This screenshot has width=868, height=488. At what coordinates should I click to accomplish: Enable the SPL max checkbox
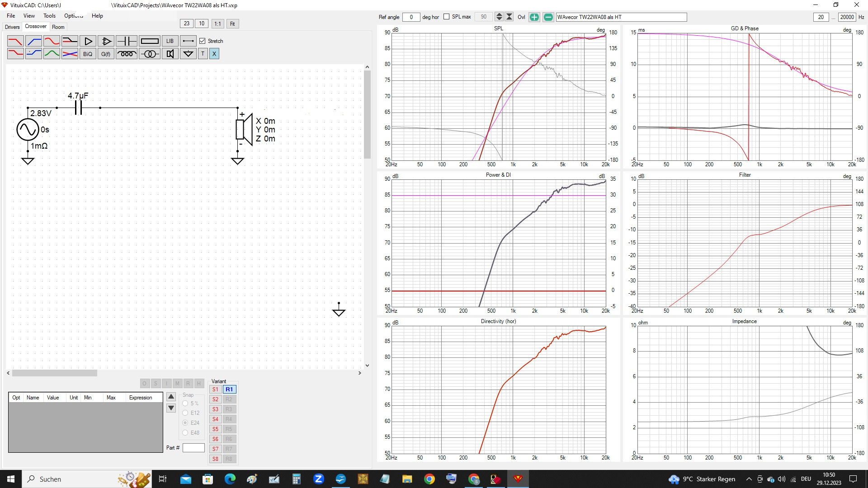point(447,17)
